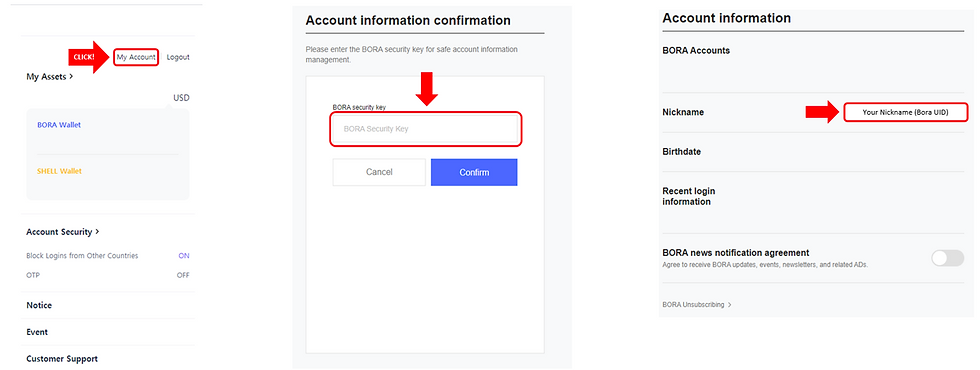Open the Customer Support menu item
Viewport: 980px width, 370px height.
point(62,359)
